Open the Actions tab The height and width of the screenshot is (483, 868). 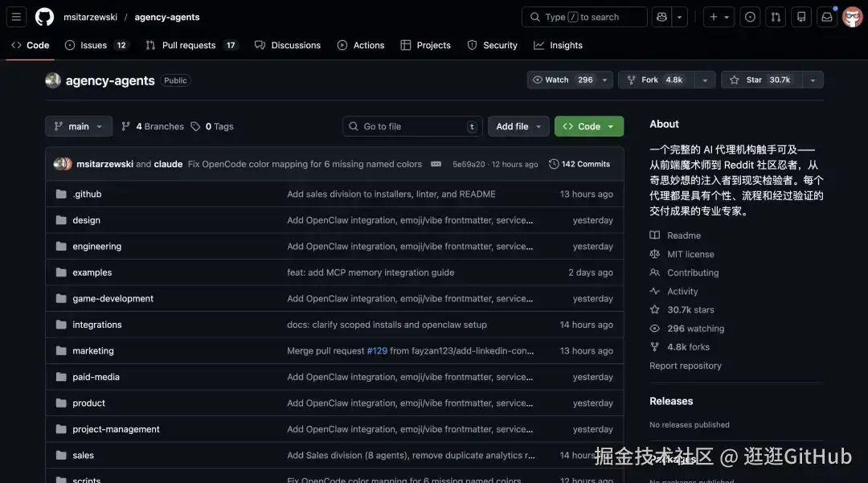point(361,45)
